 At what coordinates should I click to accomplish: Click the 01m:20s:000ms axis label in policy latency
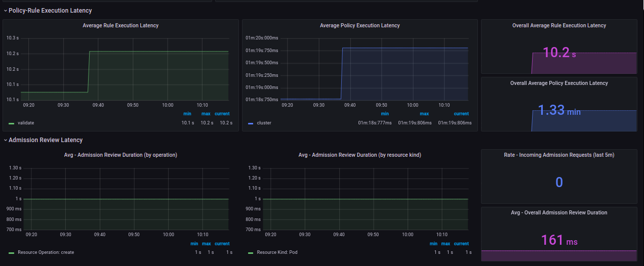[262, 38]
